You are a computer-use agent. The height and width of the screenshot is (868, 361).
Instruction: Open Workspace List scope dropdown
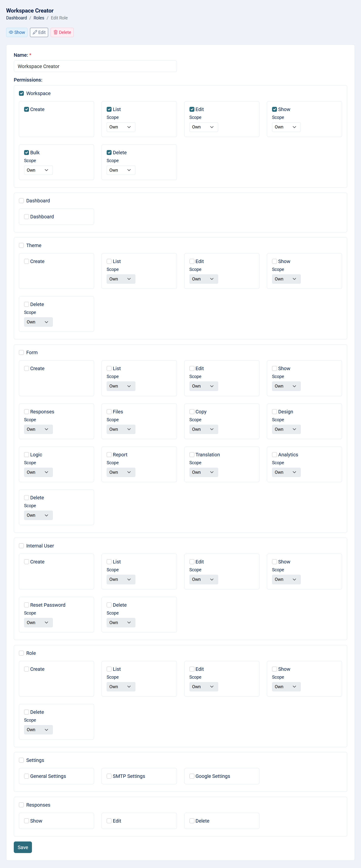pos(121,127)
